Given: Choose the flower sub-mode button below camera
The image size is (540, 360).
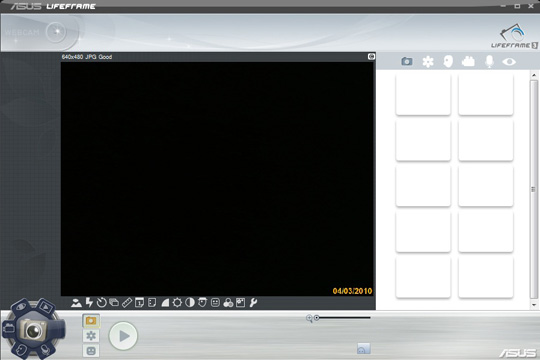Looking at the screenshot, I should click(91, 336).
